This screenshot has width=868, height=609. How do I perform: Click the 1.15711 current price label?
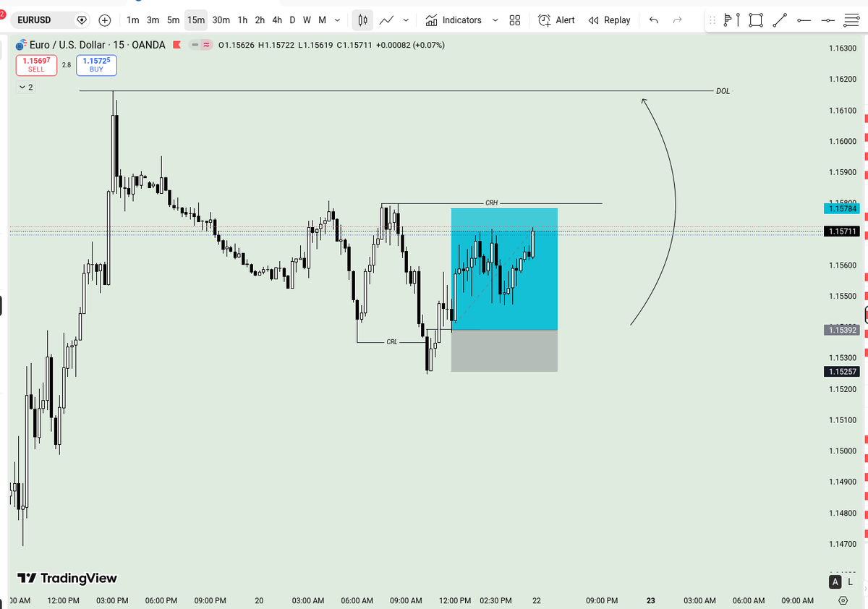coord(843,231)
